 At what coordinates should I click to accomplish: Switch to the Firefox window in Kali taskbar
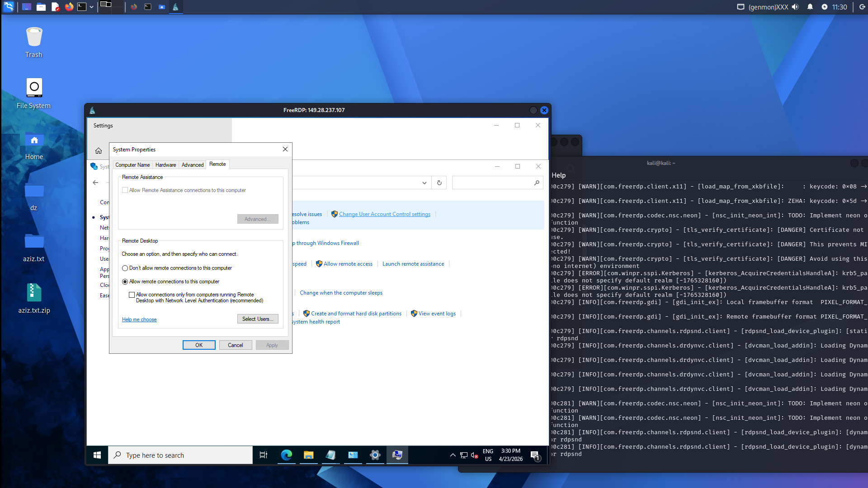(x=134, y=7)
